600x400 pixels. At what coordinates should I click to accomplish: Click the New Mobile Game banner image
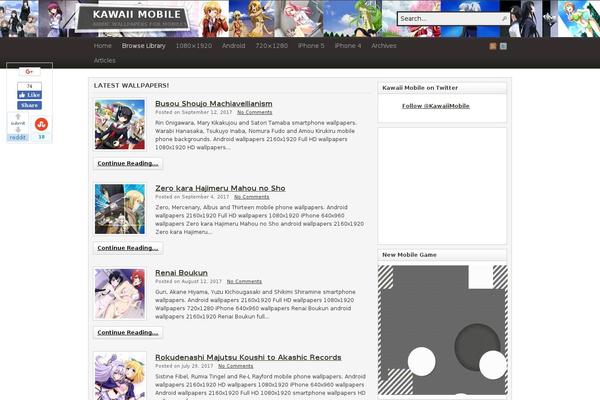(442, 330)
